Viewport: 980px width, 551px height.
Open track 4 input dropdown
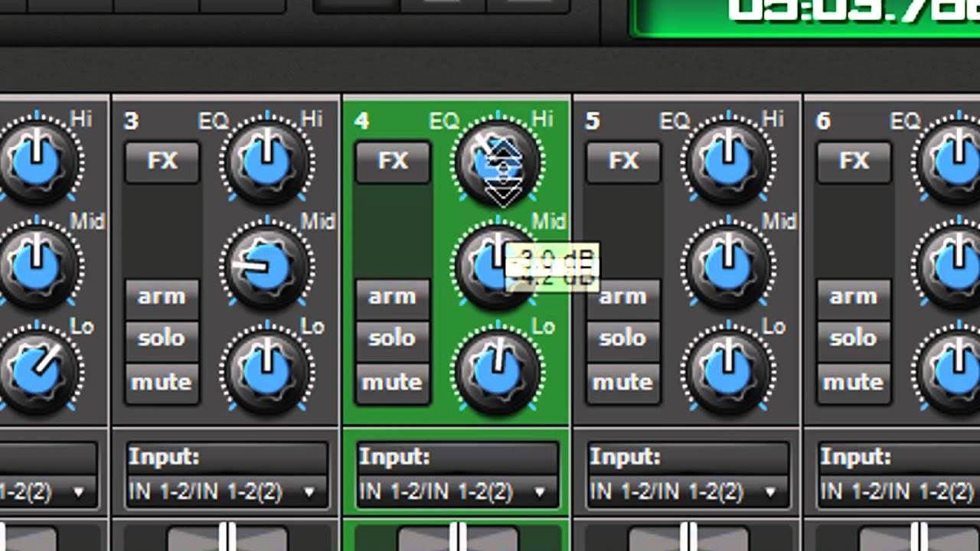click(457, 491)
